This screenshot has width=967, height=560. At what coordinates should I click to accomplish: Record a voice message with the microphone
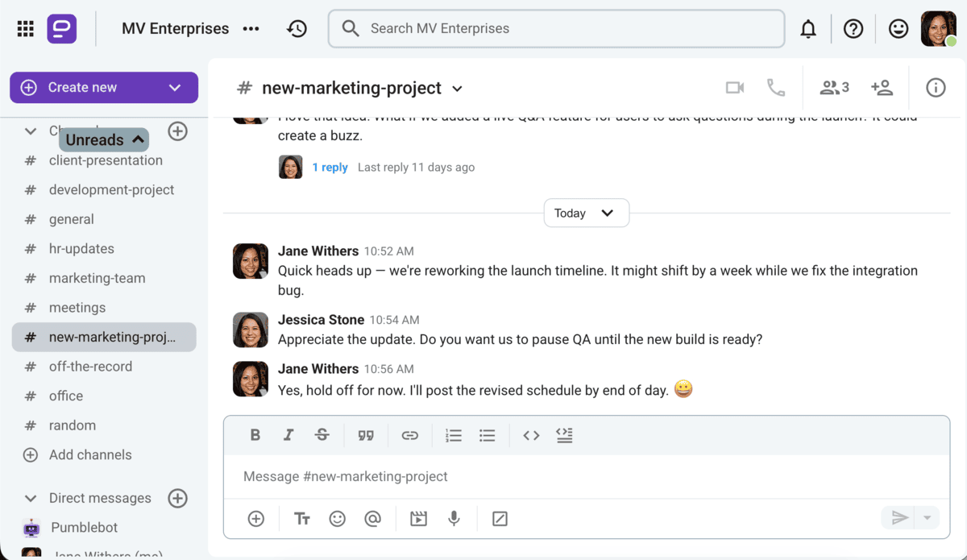click(x=454, y=518)
